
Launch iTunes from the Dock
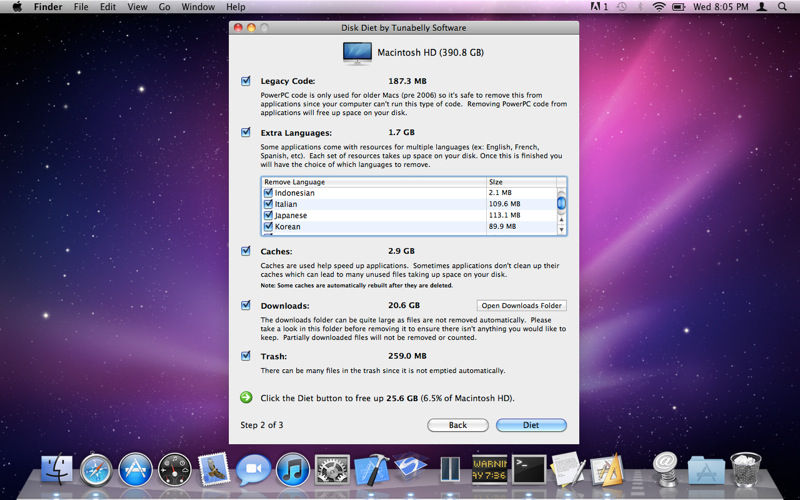point(292,469)
